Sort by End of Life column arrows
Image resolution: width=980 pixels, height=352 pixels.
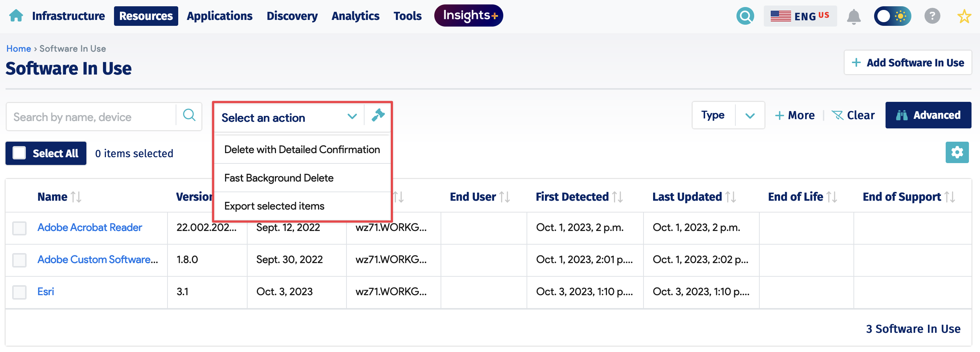(831, 197)
